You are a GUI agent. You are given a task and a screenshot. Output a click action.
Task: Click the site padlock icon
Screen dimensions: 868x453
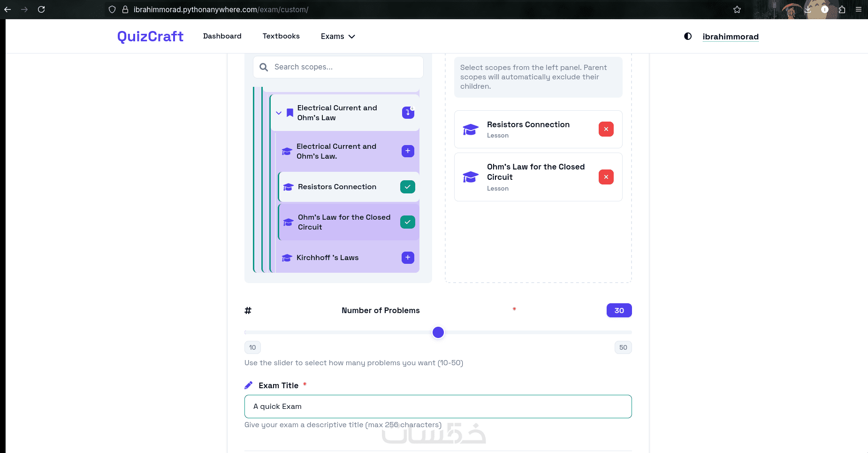coord(125,9)
